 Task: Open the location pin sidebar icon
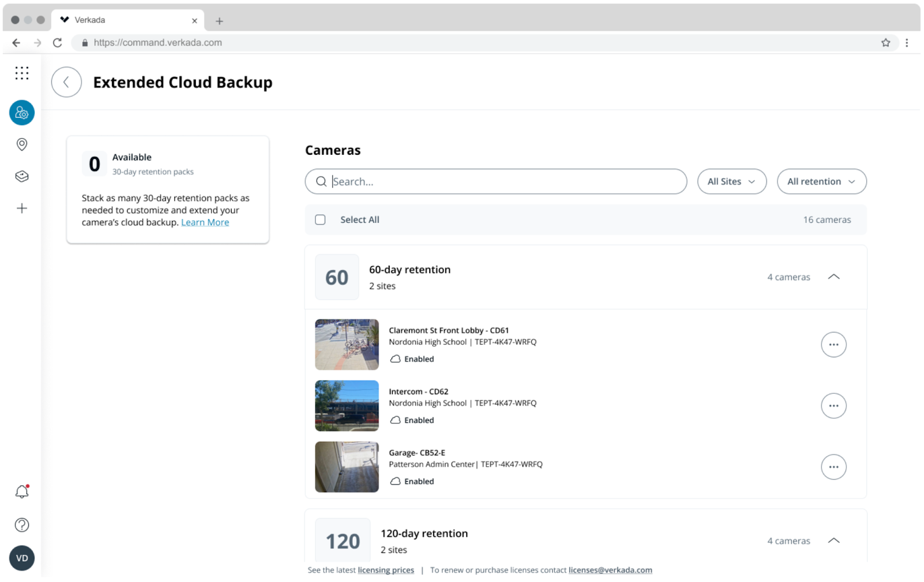point(22,144)
